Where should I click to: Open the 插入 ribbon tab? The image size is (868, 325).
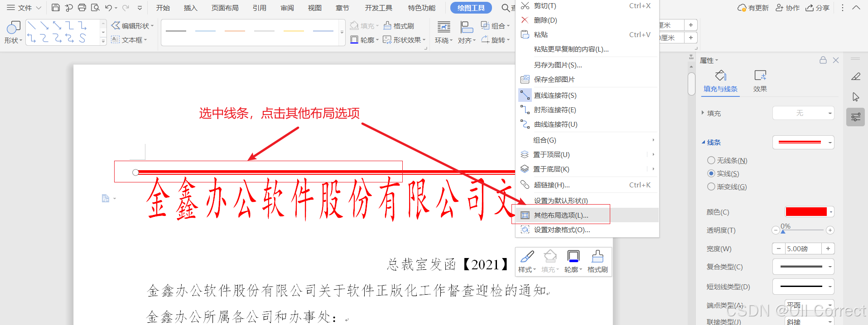(x=191, y=8)
